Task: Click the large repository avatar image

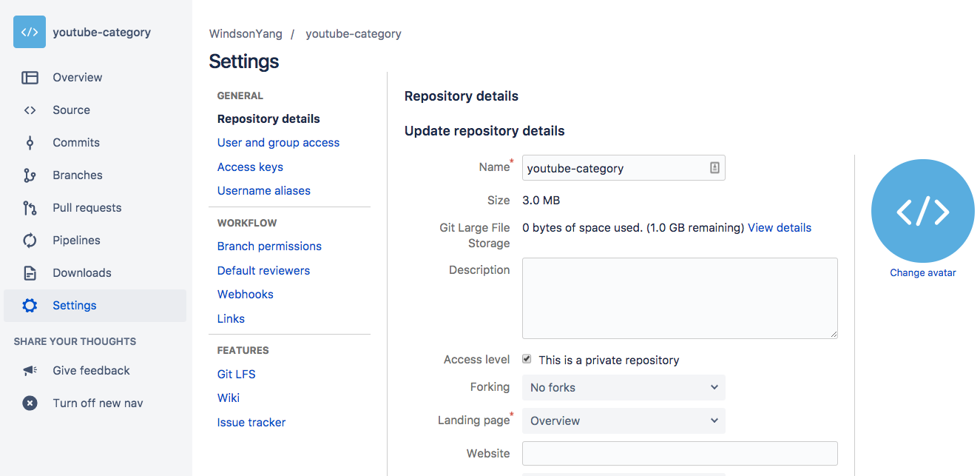Action: [x=922, y=211]
